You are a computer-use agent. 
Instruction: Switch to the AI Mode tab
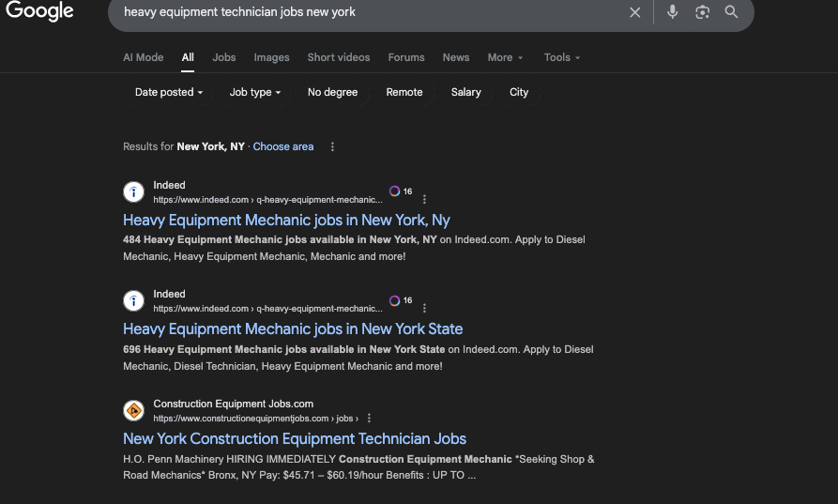click(x=143, y=57)
